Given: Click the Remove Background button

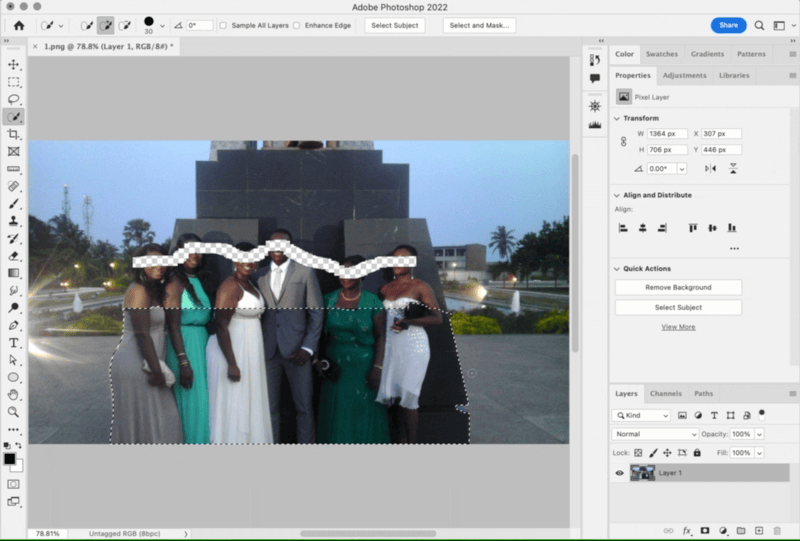Looking at the screenshot, I should tap(678, 287).
